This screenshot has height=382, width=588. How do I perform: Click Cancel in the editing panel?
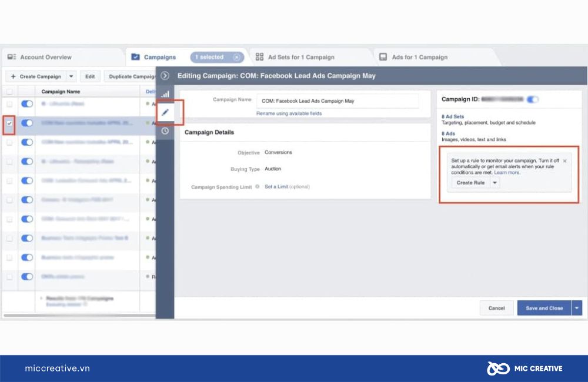coord(496,308)
